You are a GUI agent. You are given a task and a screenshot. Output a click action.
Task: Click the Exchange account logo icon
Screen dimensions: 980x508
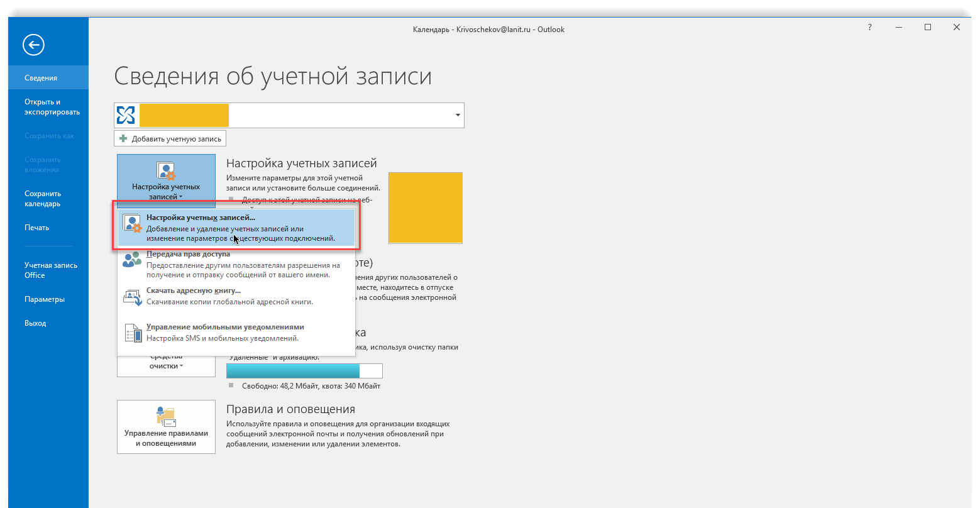(x=126, y=115)
